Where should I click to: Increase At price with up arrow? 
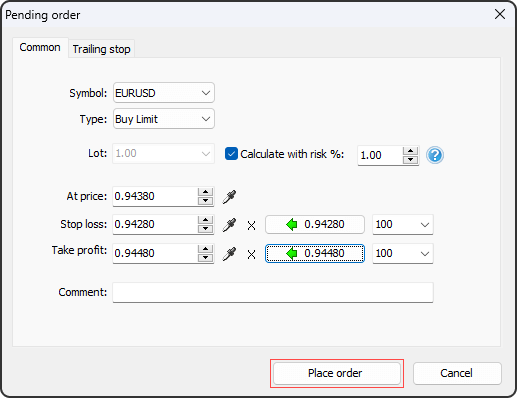point(205,192)
